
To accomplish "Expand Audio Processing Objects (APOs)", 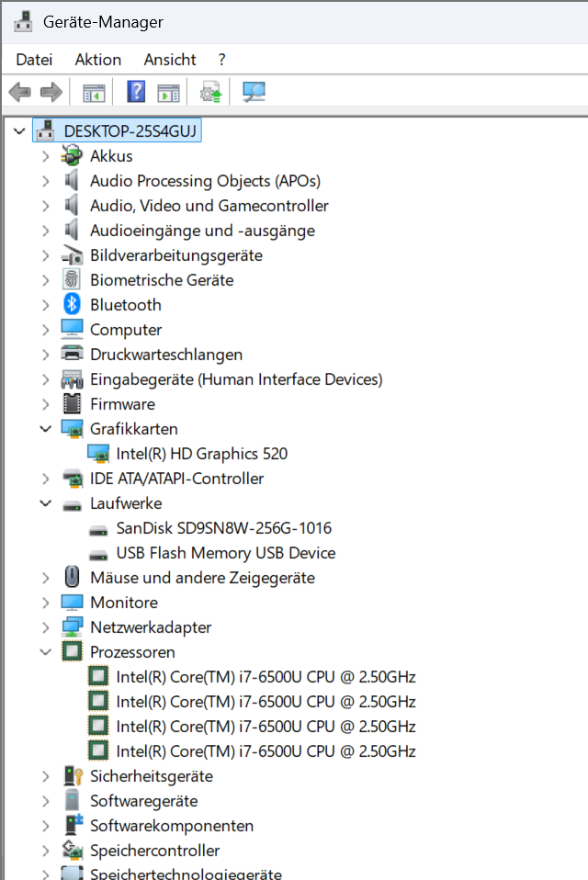I will pyautogui.click(x=45, y=181).
